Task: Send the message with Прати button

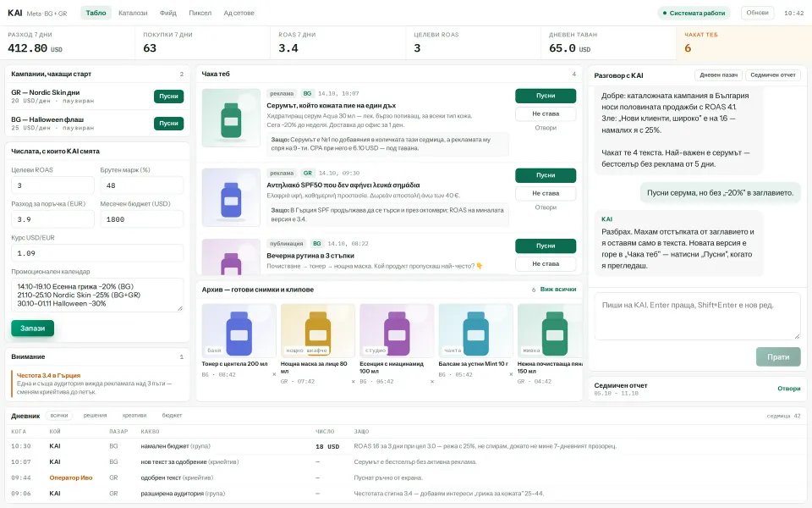Action: coord(778,357)
